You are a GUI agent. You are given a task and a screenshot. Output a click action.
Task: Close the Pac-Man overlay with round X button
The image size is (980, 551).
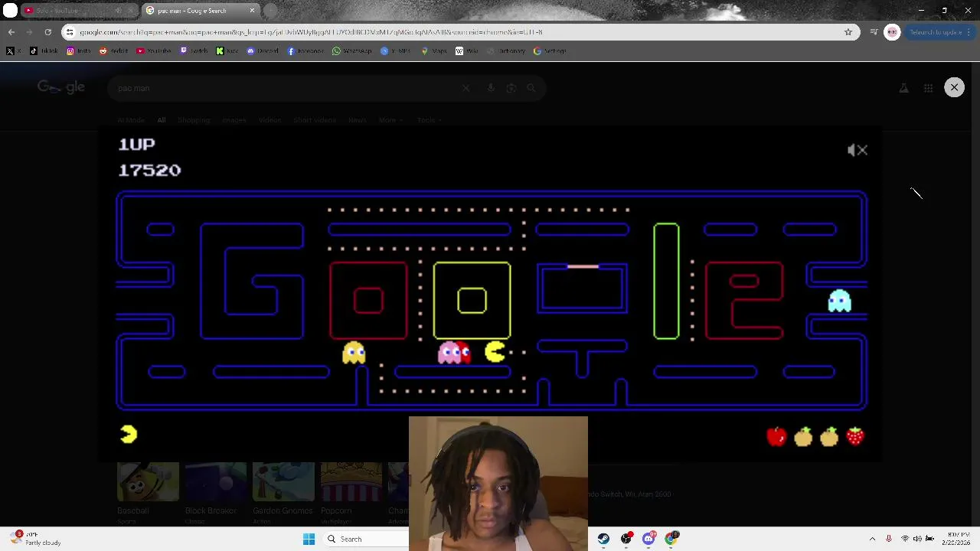tap(954, 87)
